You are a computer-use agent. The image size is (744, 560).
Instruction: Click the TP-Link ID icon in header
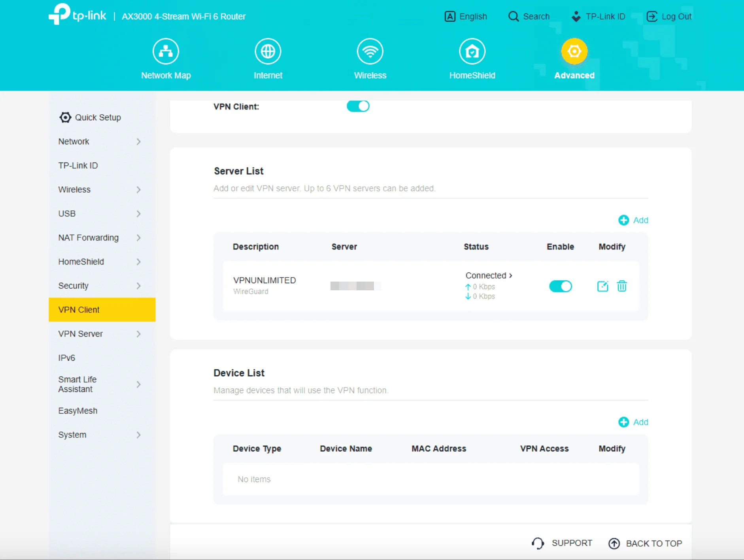click(x=576, y=17)
